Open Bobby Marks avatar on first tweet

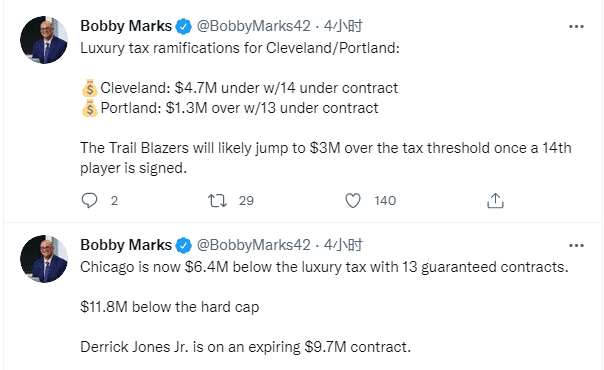[44, 40]
